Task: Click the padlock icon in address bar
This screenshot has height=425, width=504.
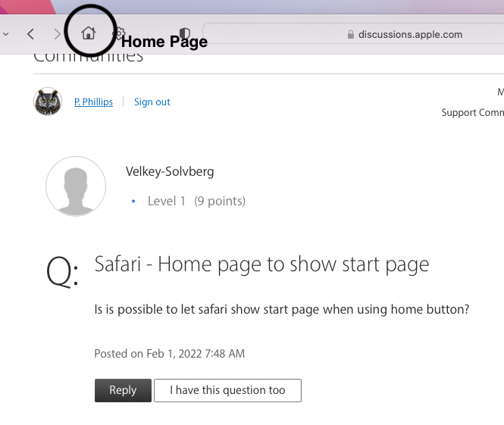Action: pos(351,34)
